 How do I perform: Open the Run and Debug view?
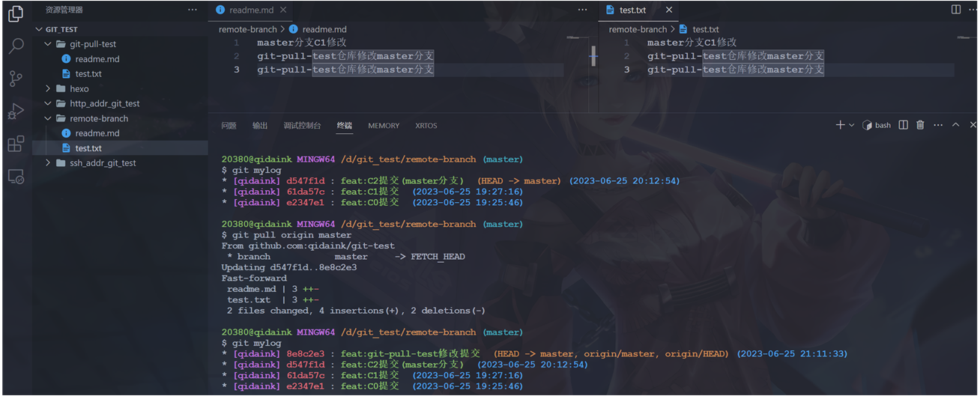15,111
